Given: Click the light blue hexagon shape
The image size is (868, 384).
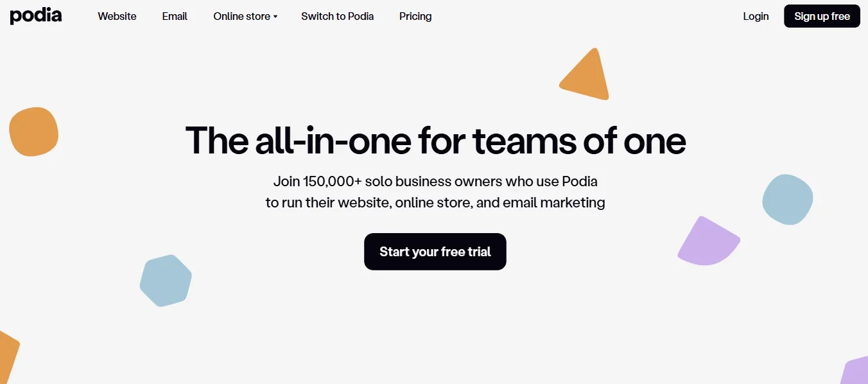Looking at the screenshot, I should pos(166,280).
